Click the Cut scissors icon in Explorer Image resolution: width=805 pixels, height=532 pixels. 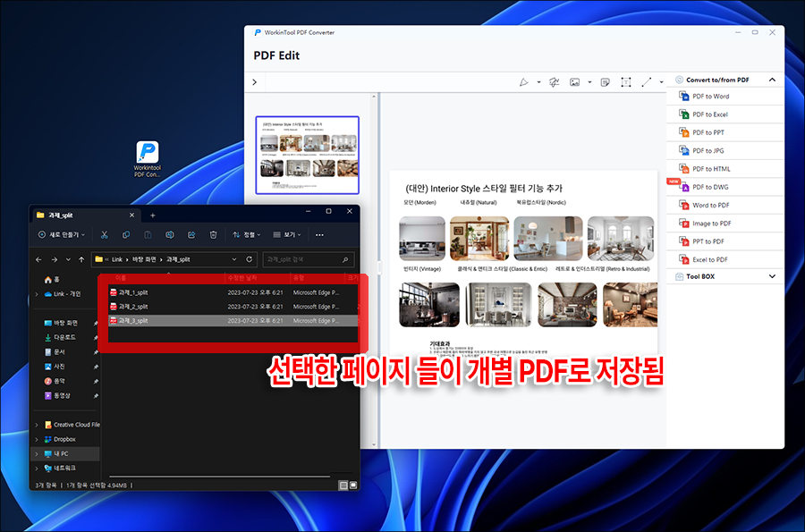105,234
